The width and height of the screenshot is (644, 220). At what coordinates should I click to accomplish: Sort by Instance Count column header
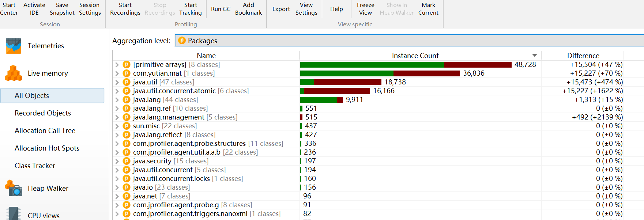[415, 56]
